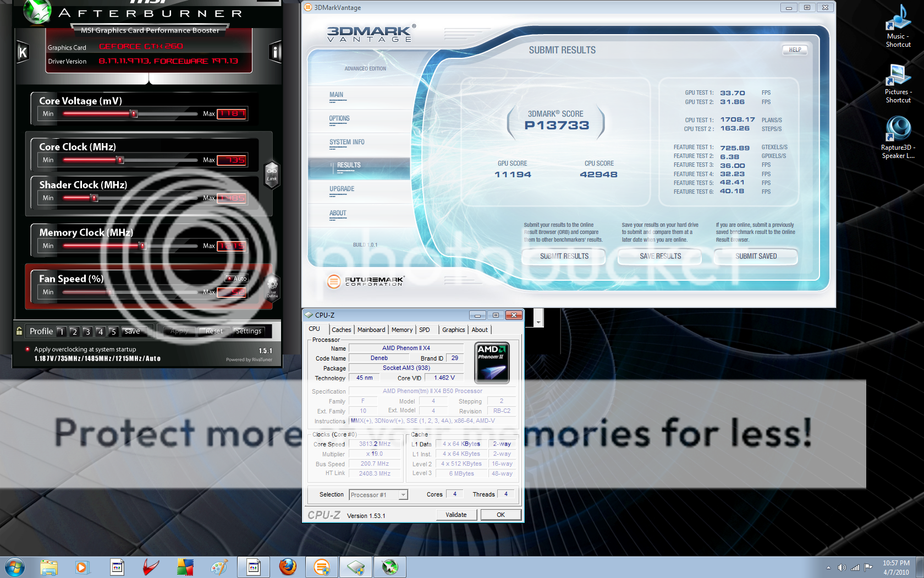Open Windows Explorer from taskbar

coord(49,567)
